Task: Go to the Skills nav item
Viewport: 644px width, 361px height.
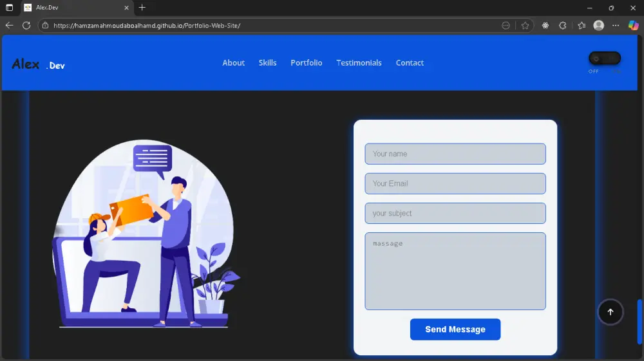Action: 267,63
